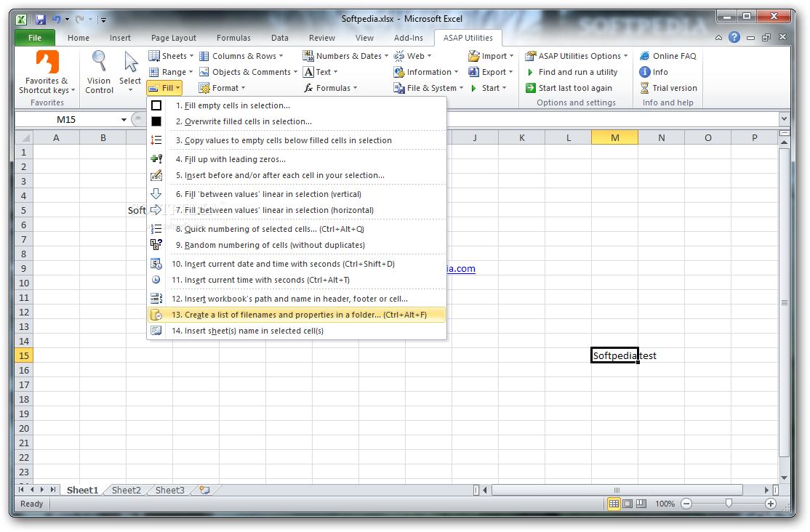Switch to Page Layout view in status bar
This screenshot has width=810, height=532.
point(627,504)
